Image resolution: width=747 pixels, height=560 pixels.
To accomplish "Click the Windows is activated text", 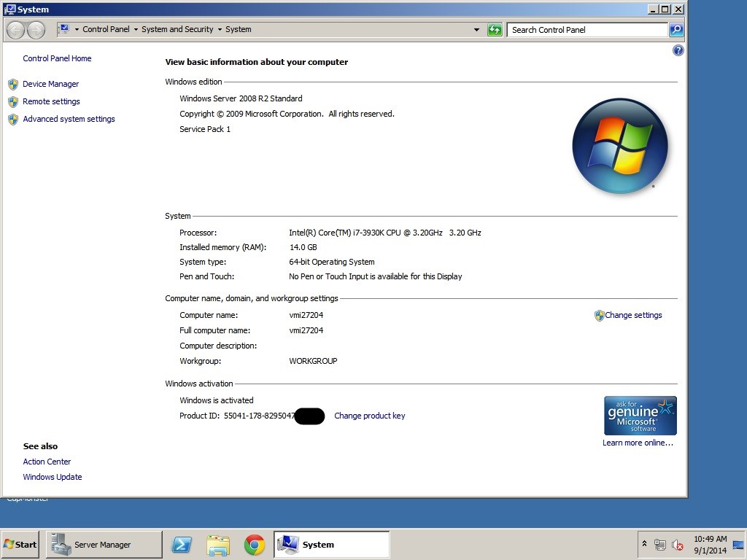I will click(216, 400).
